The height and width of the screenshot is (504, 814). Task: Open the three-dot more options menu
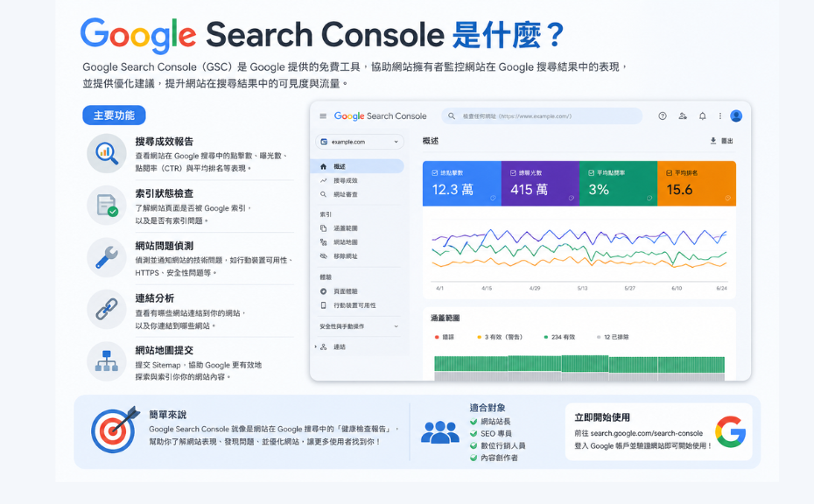720,115
